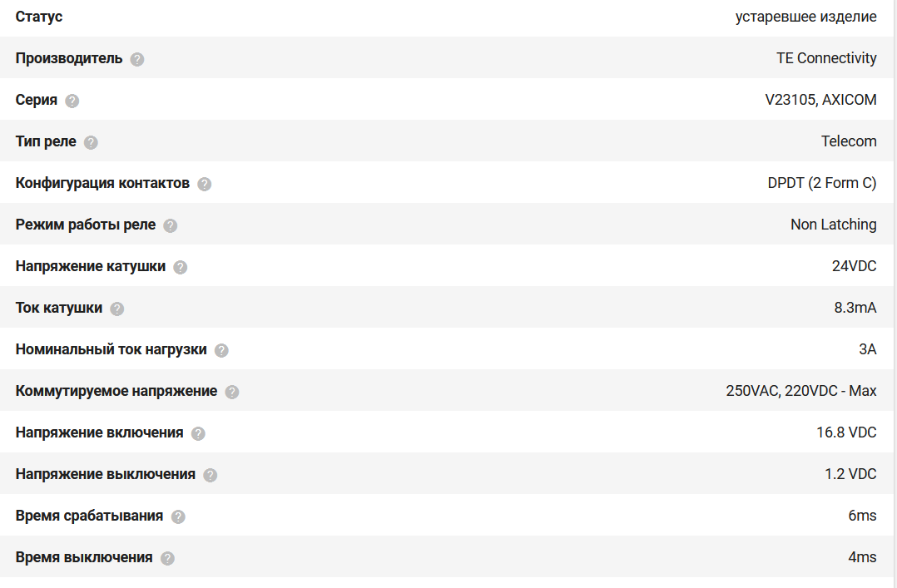897x588 pixels.
Task: Click help icon next to Производитель
Action: [137, 59]
